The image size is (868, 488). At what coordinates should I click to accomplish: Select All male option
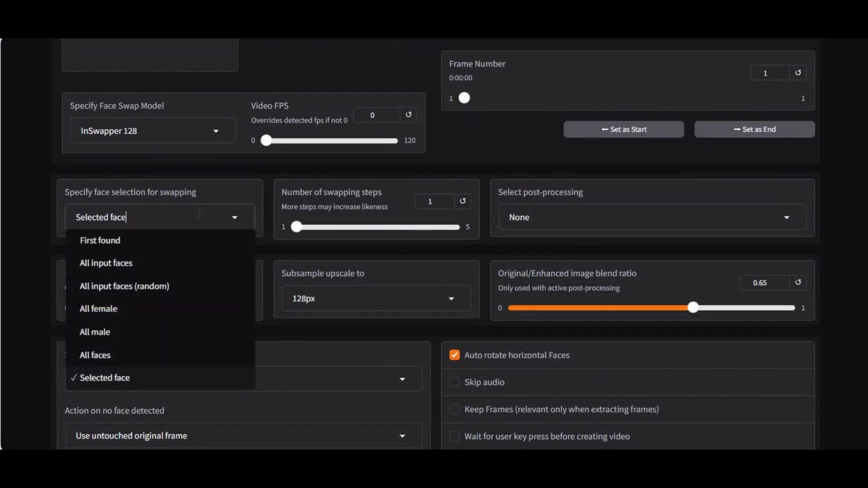pyautogui.click(x=160, y=332)
